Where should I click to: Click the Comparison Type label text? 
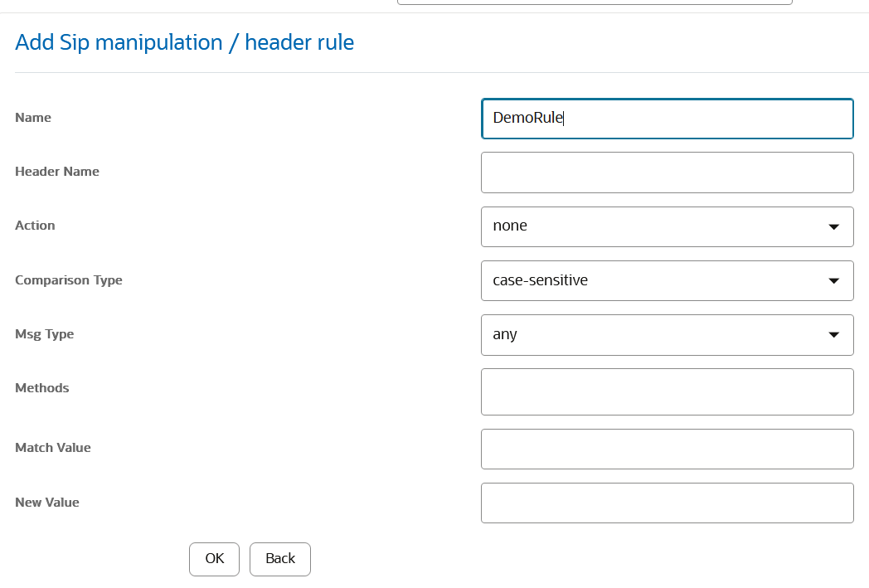69,280
